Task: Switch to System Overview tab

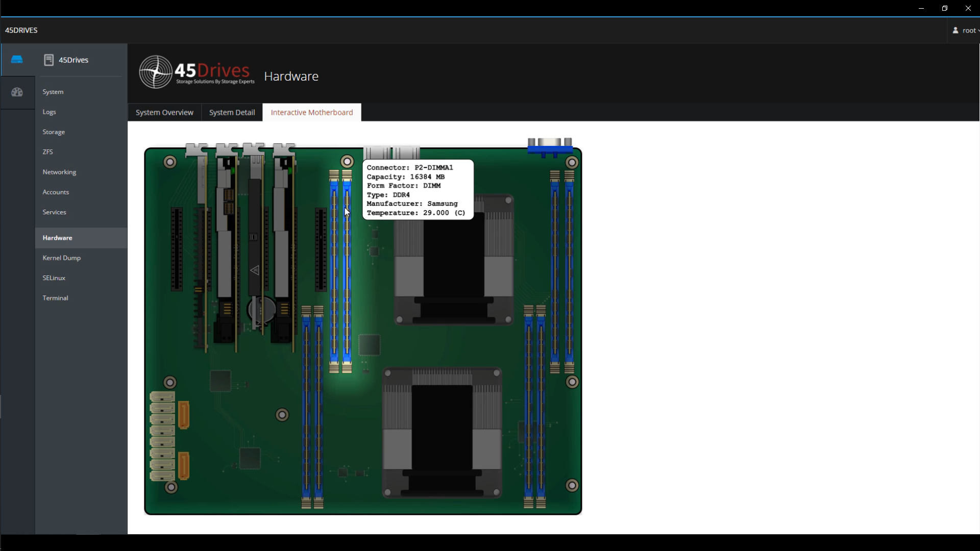Action: point(164,112)
